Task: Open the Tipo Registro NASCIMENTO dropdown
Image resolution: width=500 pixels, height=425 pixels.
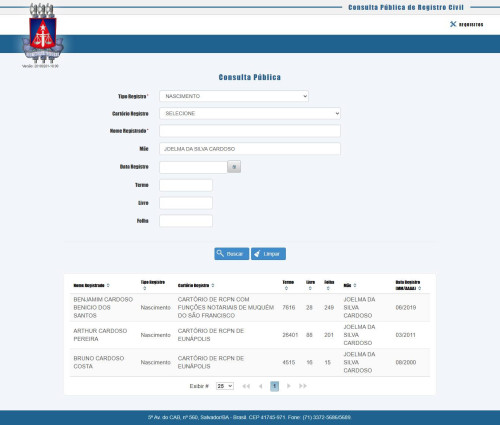Action: click(234, 96)
